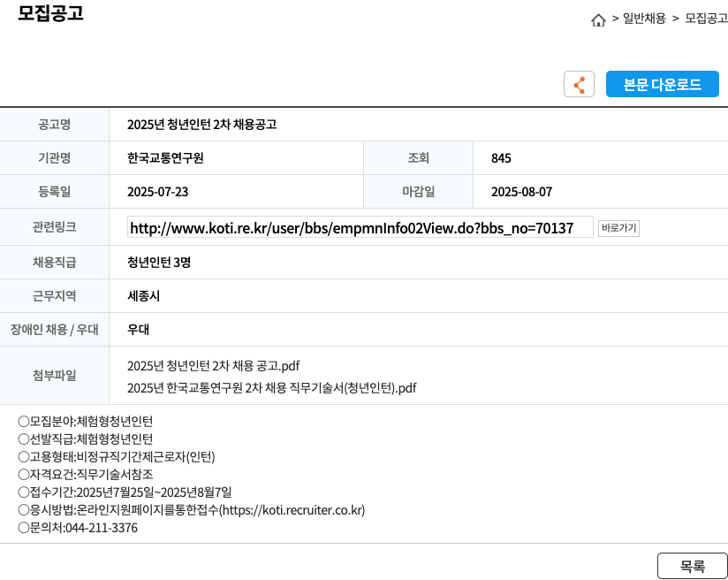Viewport: 728px width, 580px height.
Task: Click the 첨부파일 row label
Action: pyautogui.click(x=54, y=375)
